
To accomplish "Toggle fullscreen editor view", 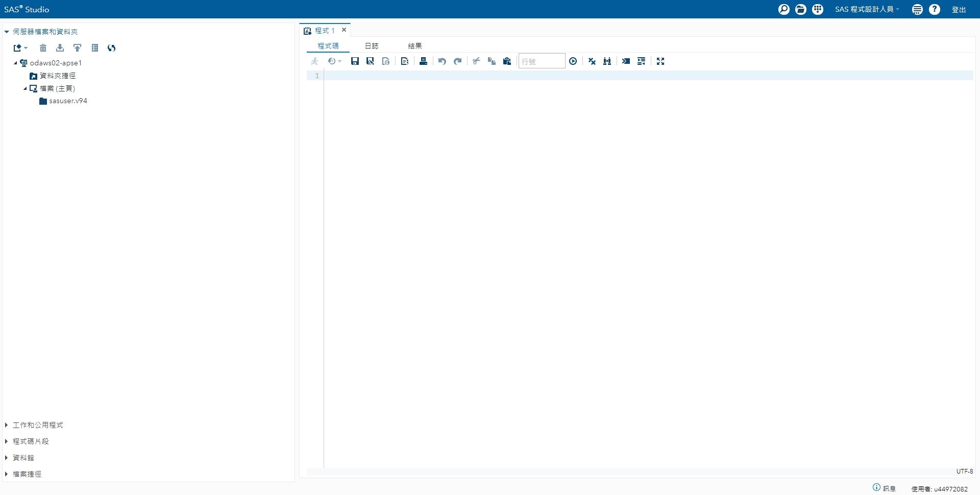I will (x=660, y=61).
